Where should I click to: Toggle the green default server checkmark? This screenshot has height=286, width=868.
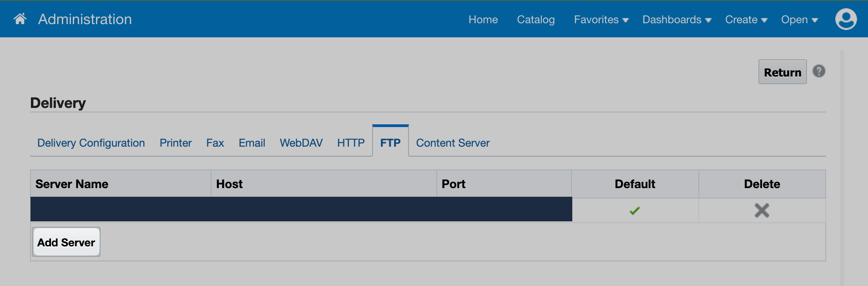coord(635,210)
